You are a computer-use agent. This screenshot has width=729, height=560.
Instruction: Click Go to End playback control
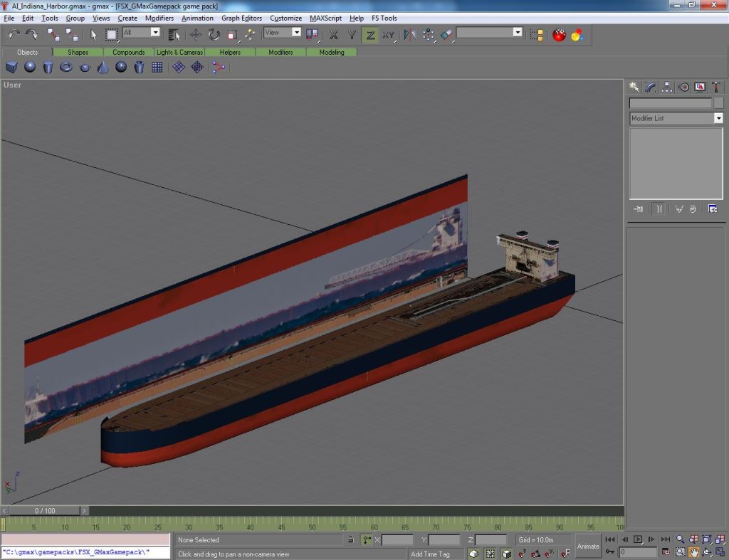pos(666,539)
